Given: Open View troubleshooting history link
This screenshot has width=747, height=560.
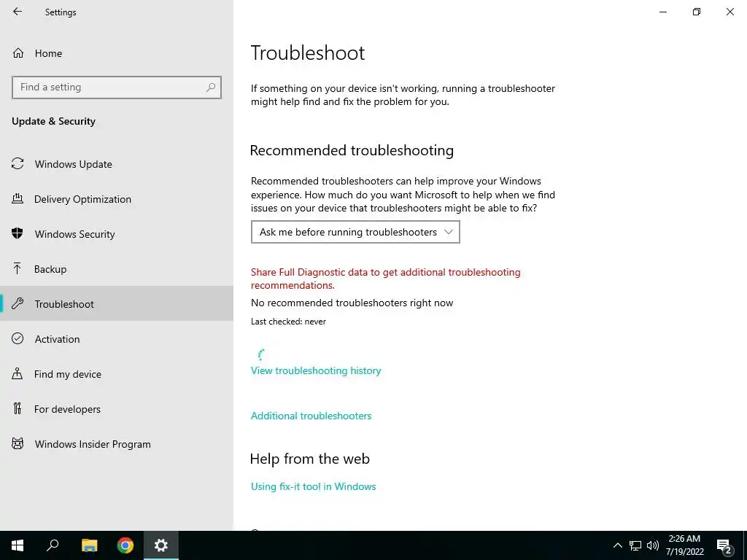Looking at the screenshot, I should pos(316,370).
